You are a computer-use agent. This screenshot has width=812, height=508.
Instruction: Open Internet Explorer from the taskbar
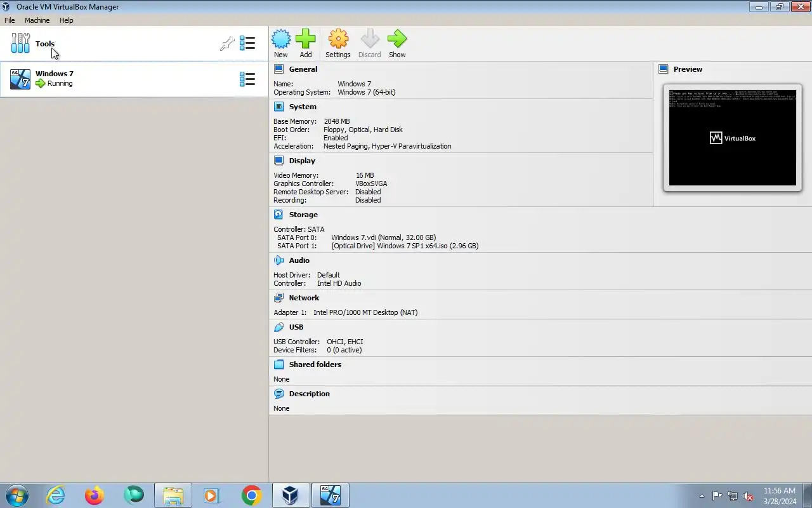[x=56, y=495]
